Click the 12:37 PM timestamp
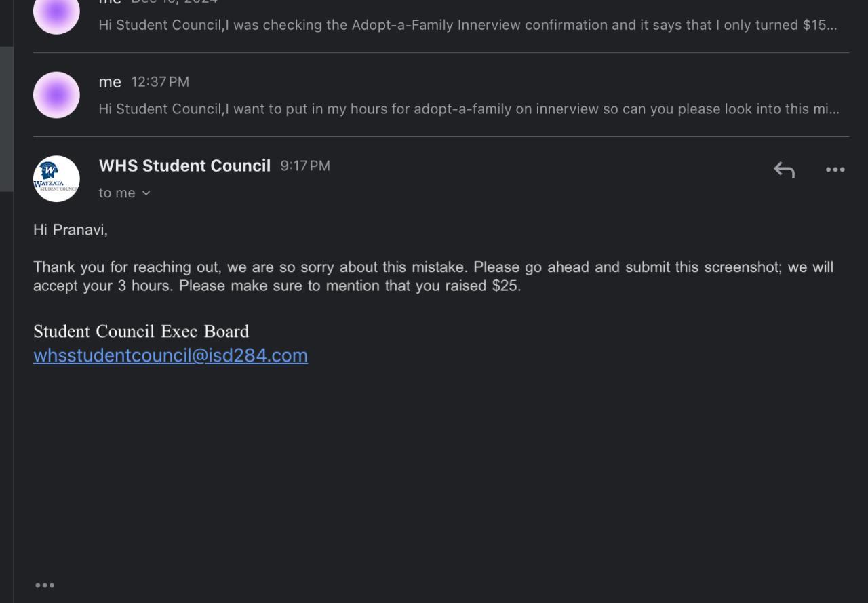The width and height of the screenshot is (868, 603). pos(160,82)
